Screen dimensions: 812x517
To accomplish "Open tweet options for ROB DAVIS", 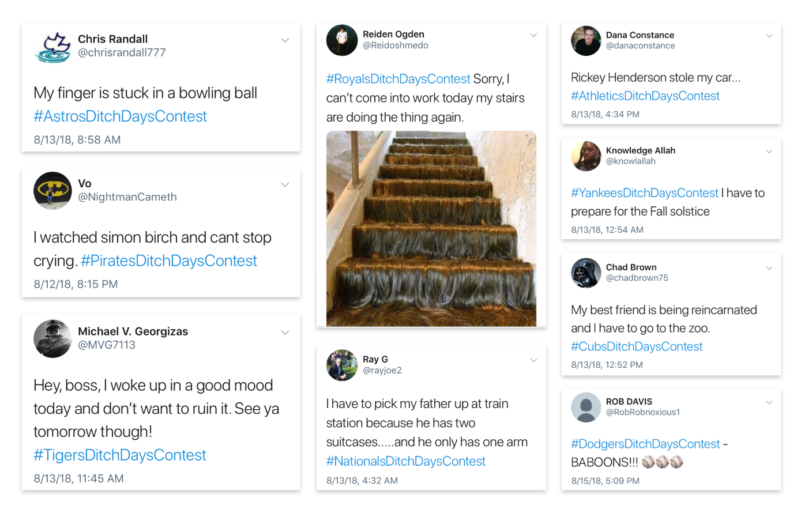I will [769, 402].
